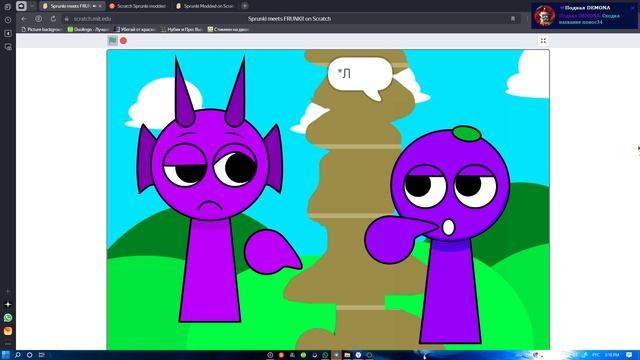The height and width of the screenshot is (360, 640).
Task: Bookmark this page icon in address bar
Action: pyautogui.click(x=513, y=19)
